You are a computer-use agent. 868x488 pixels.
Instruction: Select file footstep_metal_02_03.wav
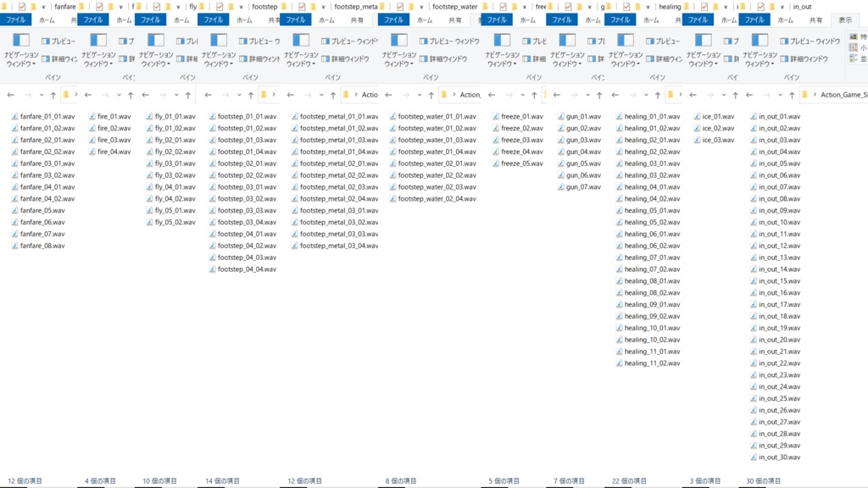[x=335, y=187]
